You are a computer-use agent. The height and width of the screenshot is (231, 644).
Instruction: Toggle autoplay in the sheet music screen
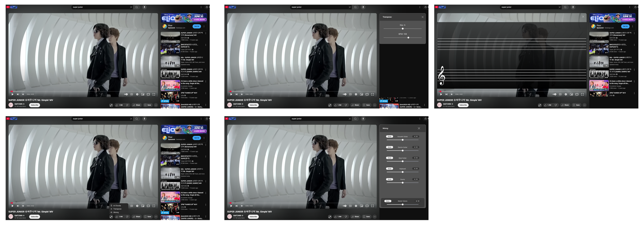[554, 94]
